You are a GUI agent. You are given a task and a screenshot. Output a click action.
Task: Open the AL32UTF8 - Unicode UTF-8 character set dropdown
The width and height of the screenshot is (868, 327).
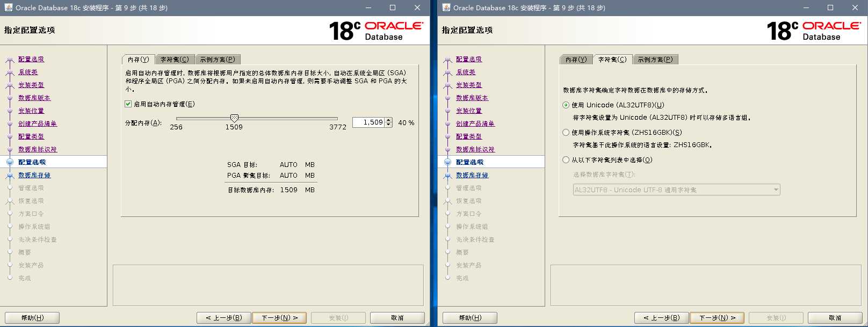676,190
